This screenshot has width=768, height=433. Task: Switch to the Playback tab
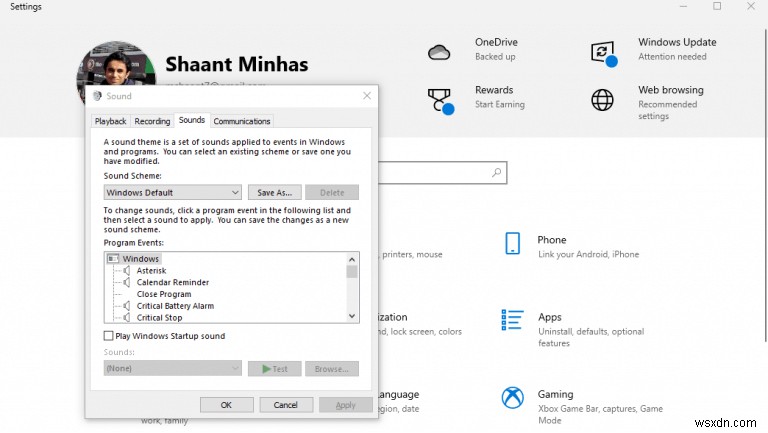[110, 121]
